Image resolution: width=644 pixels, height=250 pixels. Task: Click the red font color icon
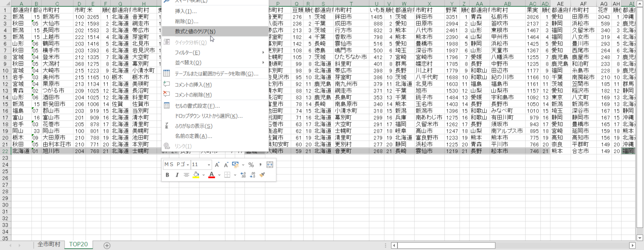coord(211,175)
